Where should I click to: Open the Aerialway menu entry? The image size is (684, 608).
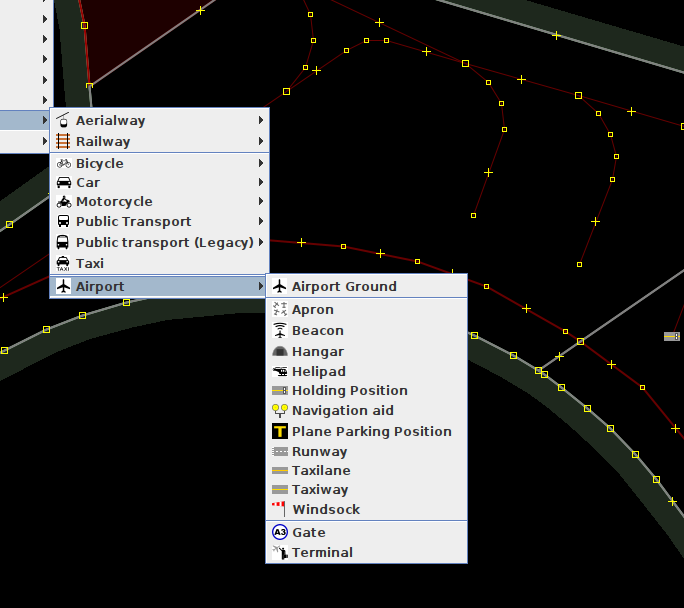pyautogui.click(x=160, y=120)
